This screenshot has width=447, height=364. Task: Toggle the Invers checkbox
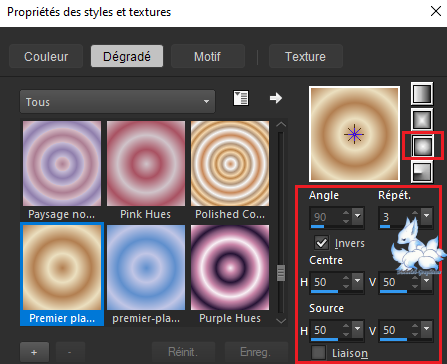321,243
